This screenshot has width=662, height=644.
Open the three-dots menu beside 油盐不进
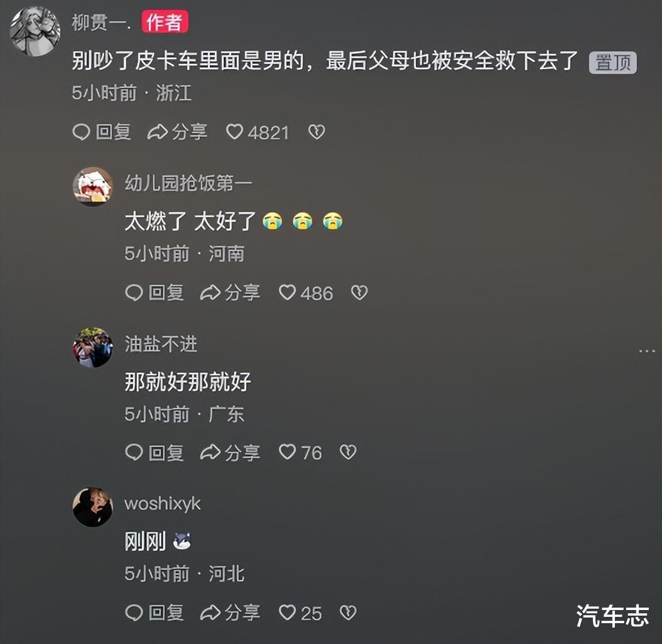(647, 351)
